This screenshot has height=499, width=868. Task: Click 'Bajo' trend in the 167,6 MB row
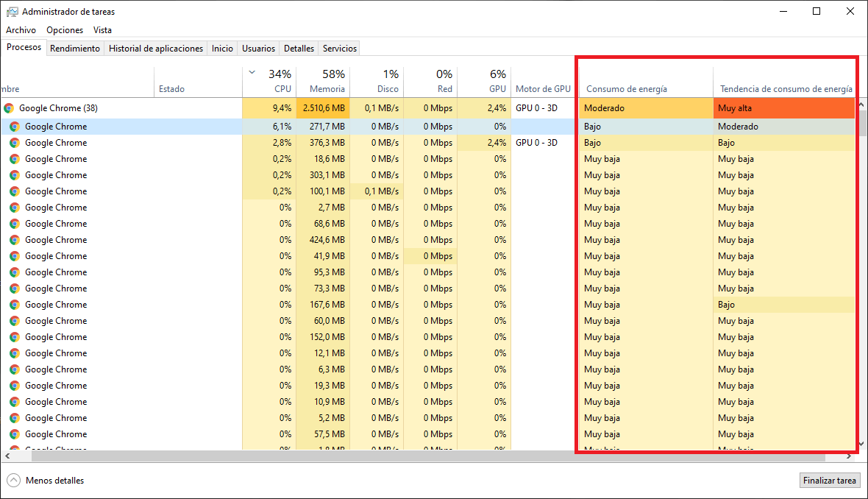point(784,305)
